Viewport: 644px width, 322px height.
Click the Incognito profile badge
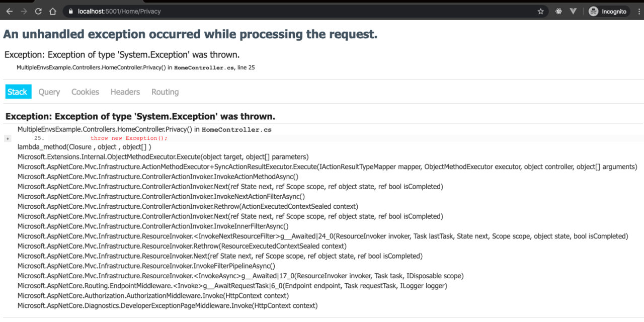[608, 11]
